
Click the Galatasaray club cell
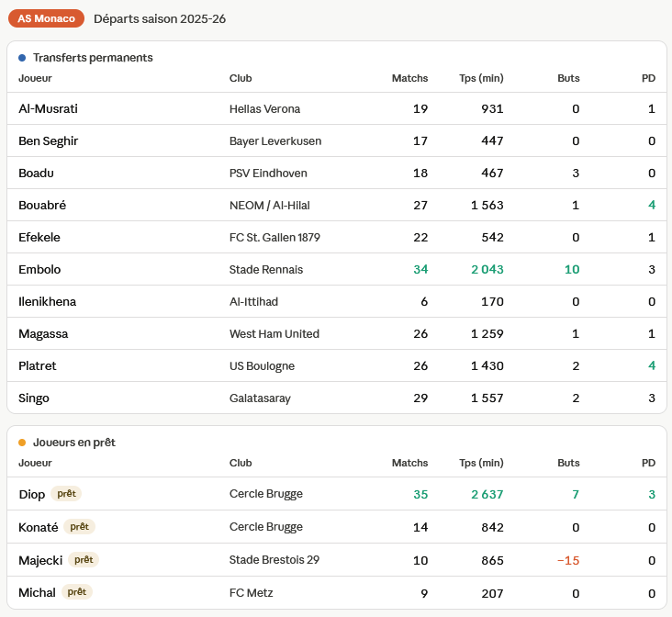[260, 398]
